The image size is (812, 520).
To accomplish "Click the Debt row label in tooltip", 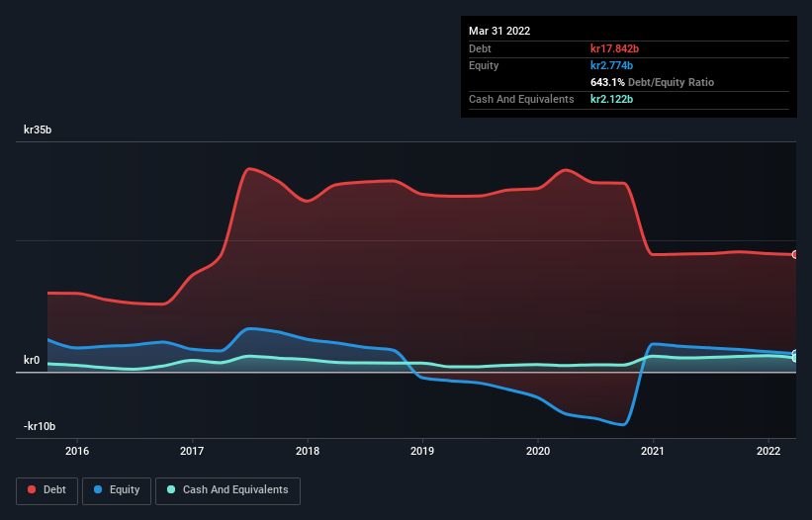I will point(480,48).
